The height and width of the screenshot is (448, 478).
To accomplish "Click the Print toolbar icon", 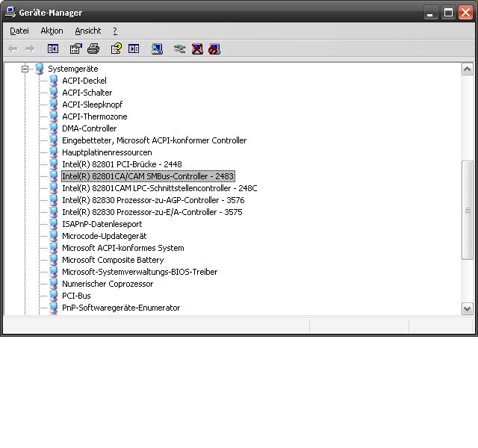I will tap(93, 49).
